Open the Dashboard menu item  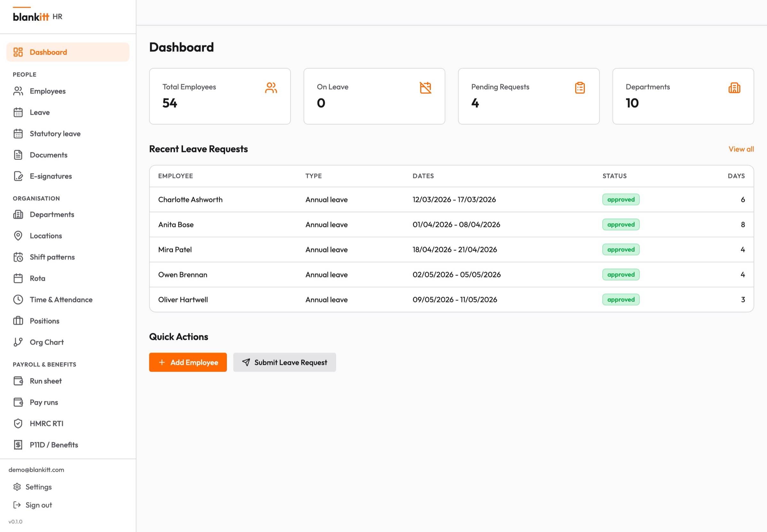click(x=68, y=52)
